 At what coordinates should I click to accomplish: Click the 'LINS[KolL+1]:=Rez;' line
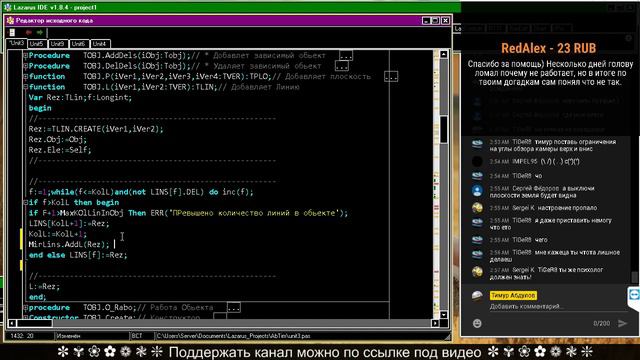coord(69,223)
